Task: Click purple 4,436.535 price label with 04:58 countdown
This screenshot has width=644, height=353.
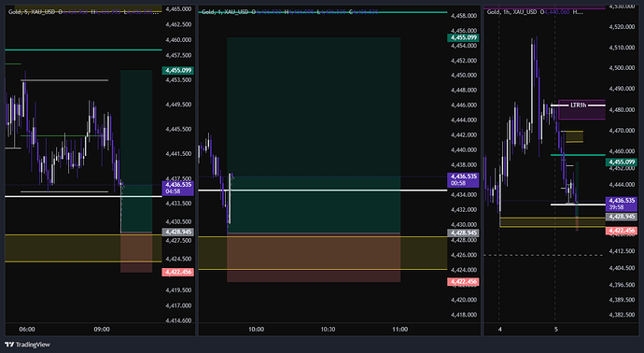Action: click(178, 188)
